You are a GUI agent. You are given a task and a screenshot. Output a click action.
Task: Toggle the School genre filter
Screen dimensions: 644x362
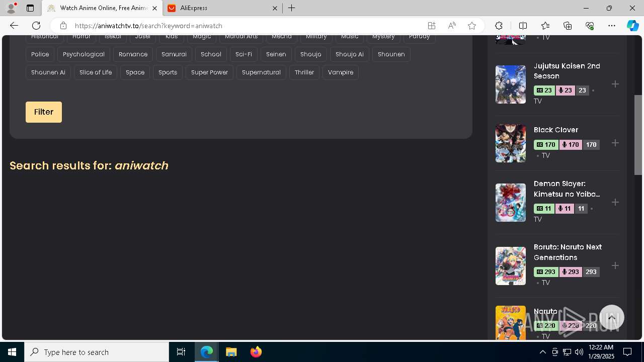(x=211, y=54)
